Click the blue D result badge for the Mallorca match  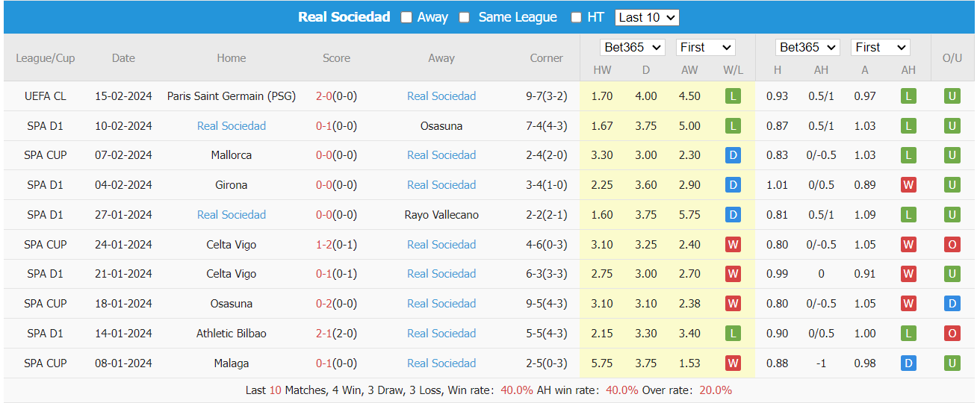(x=733, y=155)
